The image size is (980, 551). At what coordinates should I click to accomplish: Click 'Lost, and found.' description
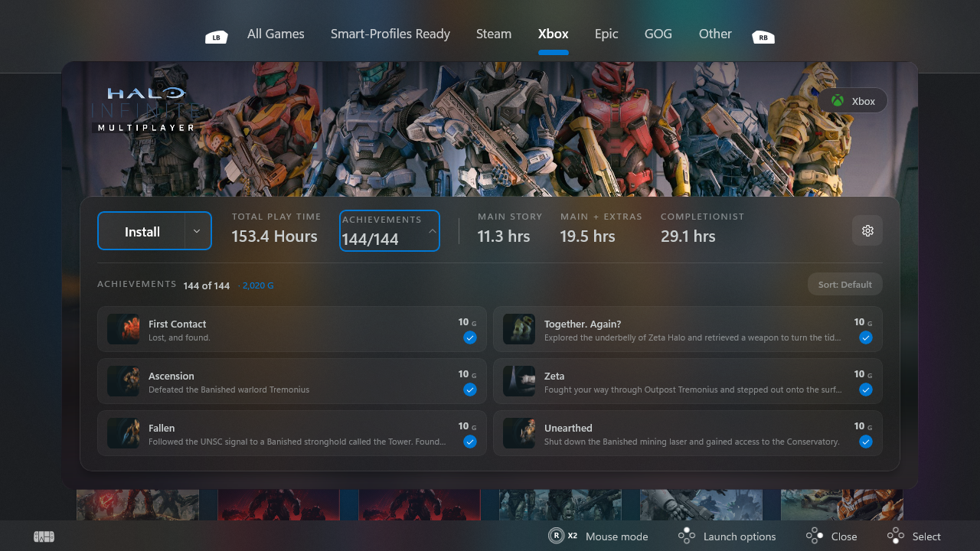point(179,337)
